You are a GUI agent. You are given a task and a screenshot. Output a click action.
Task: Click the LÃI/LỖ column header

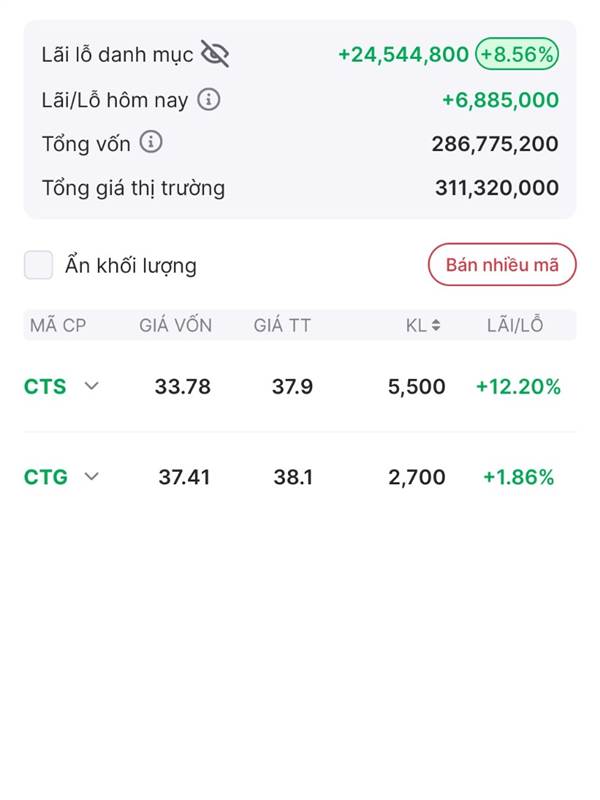pos(515,325)
